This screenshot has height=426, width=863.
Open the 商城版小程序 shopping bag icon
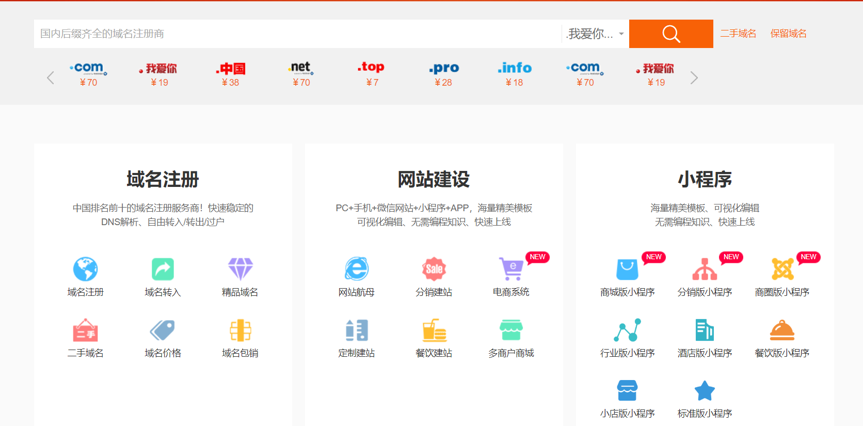point(627,269)
